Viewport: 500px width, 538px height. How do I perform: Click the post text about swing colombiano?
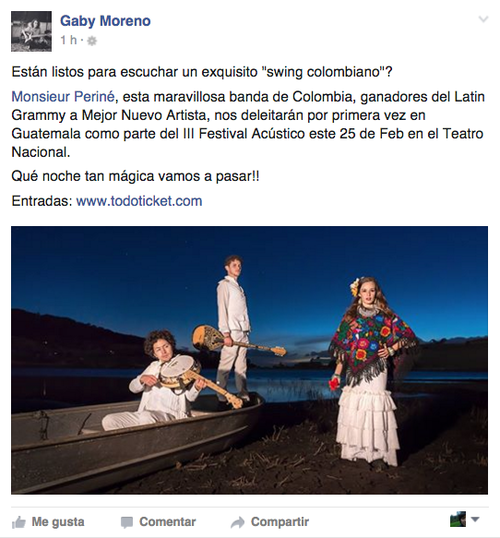[202, 72]
